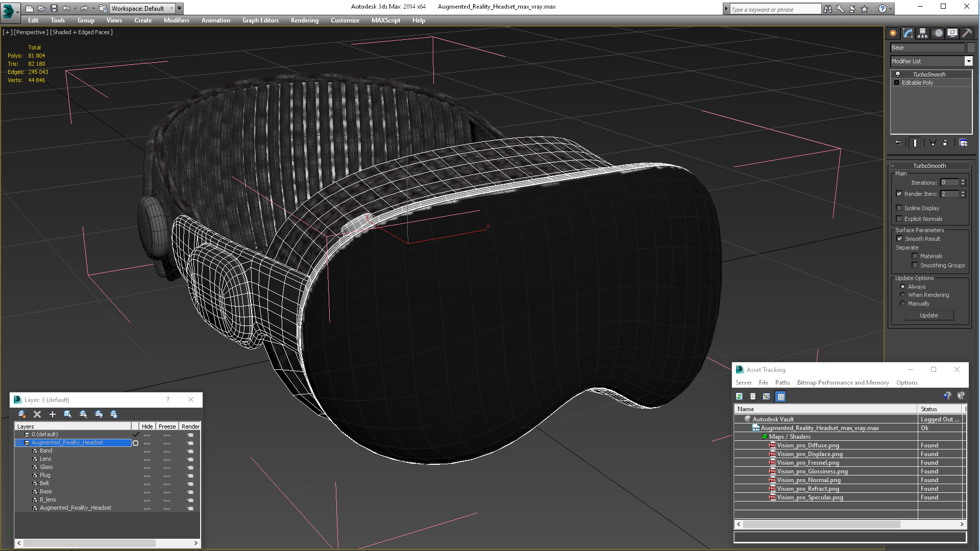Collapse the Augmented_Reality_Headset layer
980x551 pixels.
click(x=19, y=443)
